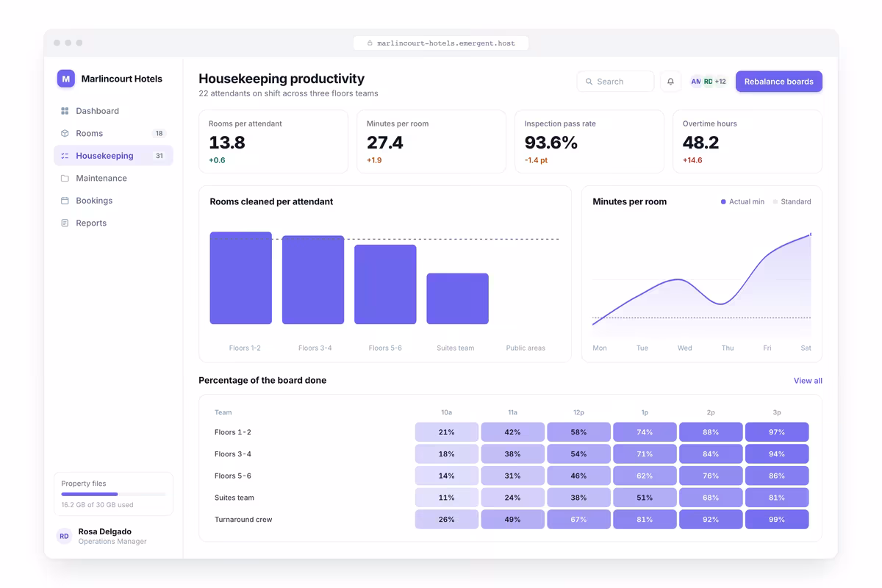The width and height of the screenshot is (882, 588).
Task: Click Floors 1-2 cell showing 21%
Action: (446, 432)
